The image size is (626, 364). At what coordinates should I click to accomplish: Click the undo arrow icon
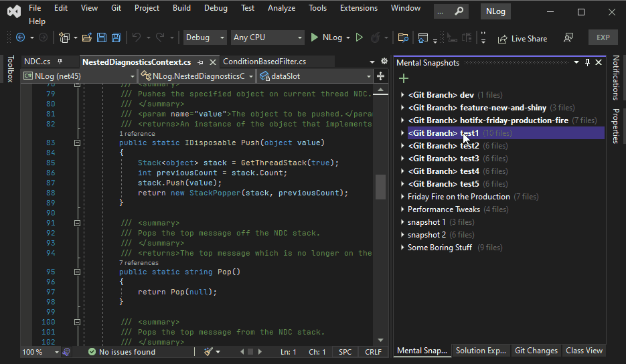point(137,37)
